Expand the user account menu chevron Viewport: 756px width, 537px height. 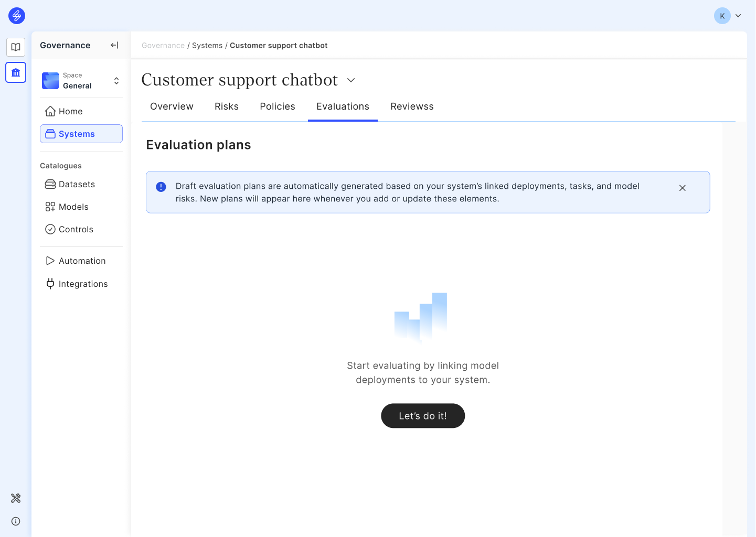(x=738, y=16)
